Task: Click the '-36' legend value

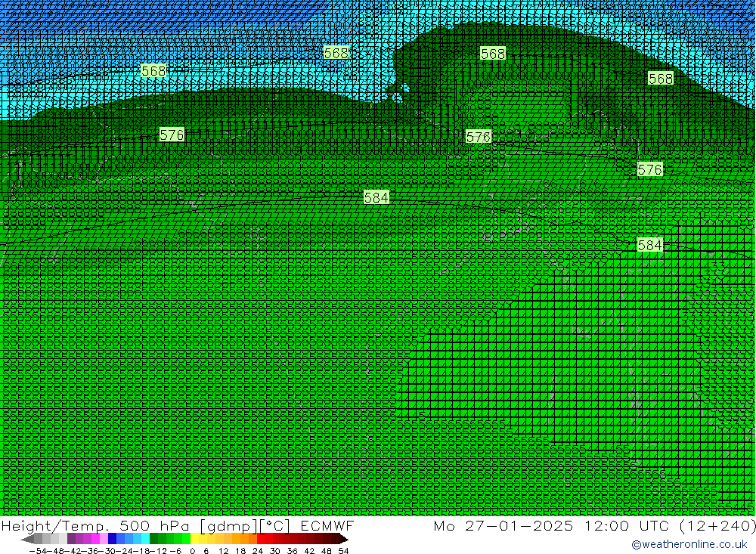Action: pos(90,551)
